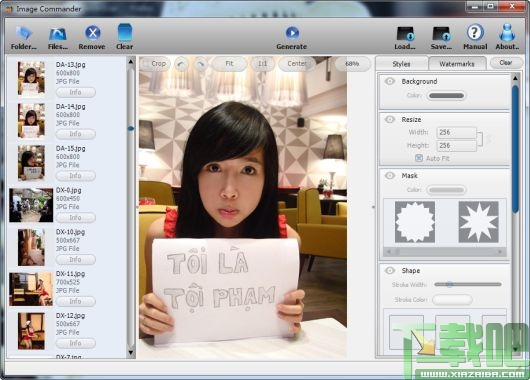530x380 pixels.
Task: Toggle the width-height link bracket
Action: click(x=480, y=139)
